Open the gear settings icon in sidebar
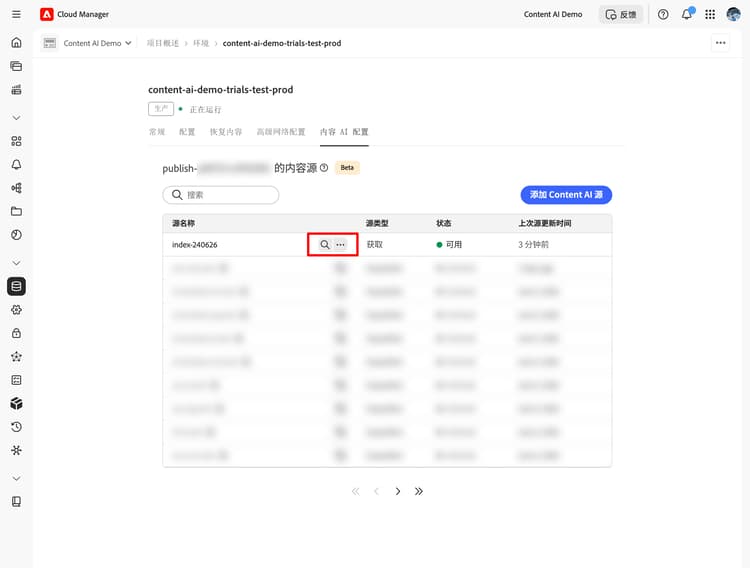 pyautogui.click(x=16, y=310)
